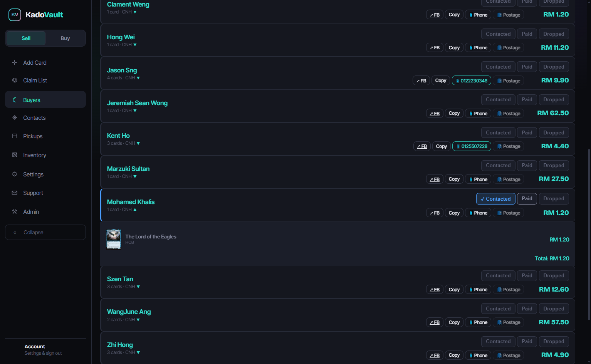Screen dimensions: 591x364
Task: Open Hong Wei's FB profile link
Action: (x=435, y=48)
